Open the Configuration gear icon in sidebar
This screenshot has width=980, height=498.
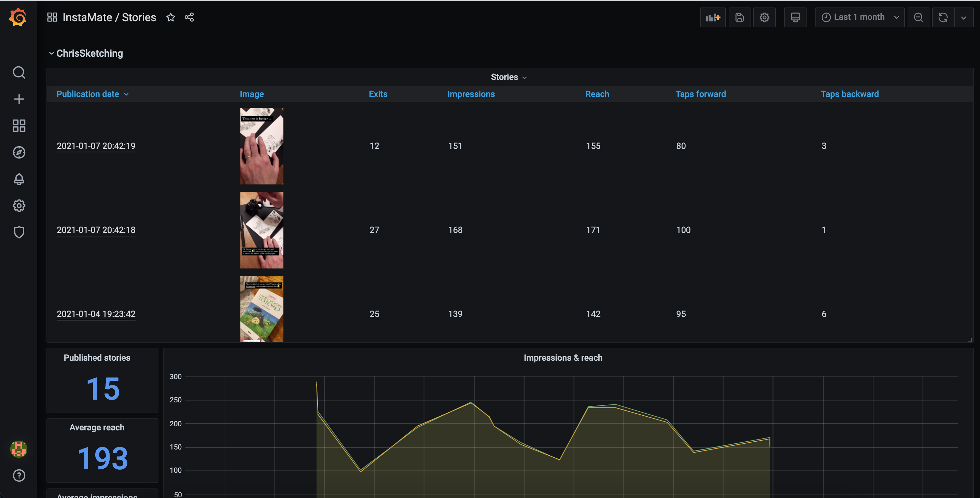19,205
